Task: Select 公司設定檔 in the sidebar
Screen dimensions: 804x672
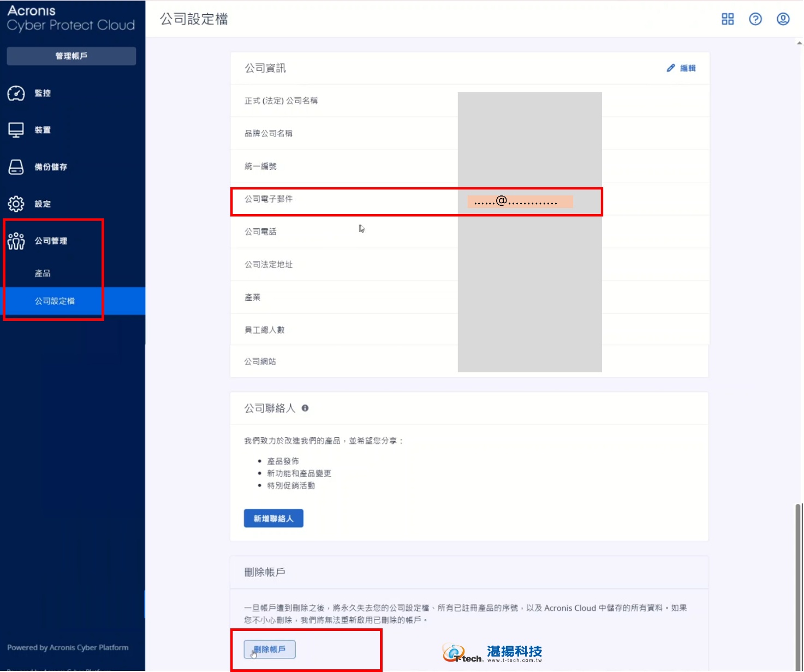Action: (x=73, y=301)
